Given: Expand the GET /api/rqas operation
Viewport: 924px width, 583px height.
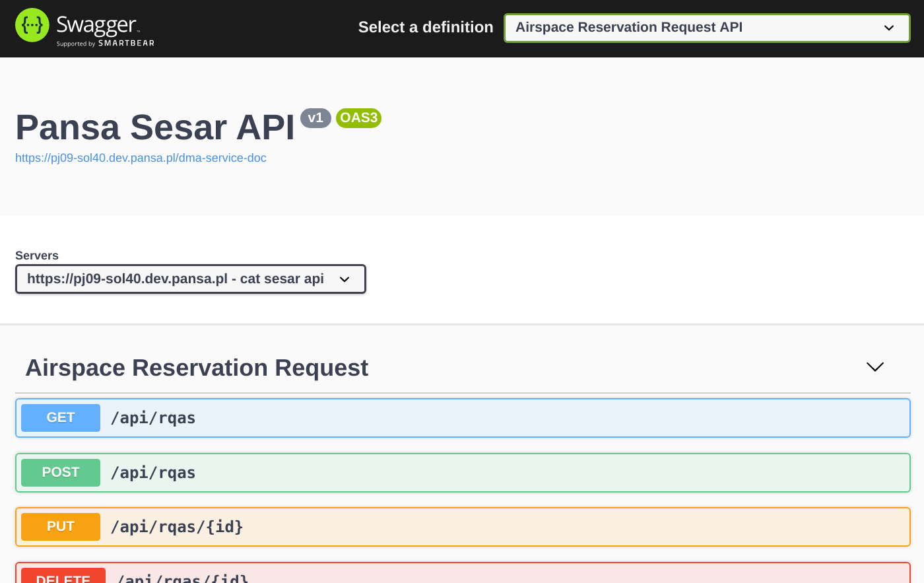Looking at the screenshot, I should click(x=463, y=418).
